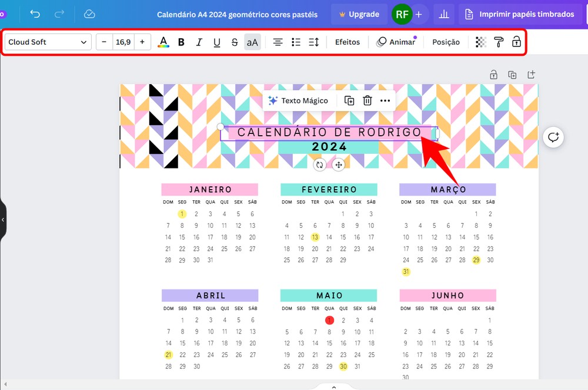The image size is (588, 390).
Task: Use the copy style paint roller
Action: 498,42
